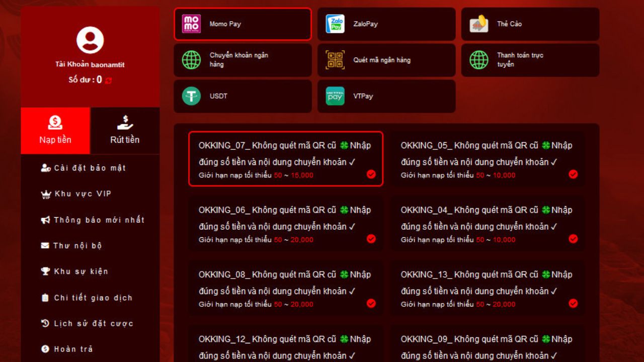The width and height of the screenshot is (644, 362).
Task: Click the envelope icon beside Thư nội bộ
Action: coord(45,246)
